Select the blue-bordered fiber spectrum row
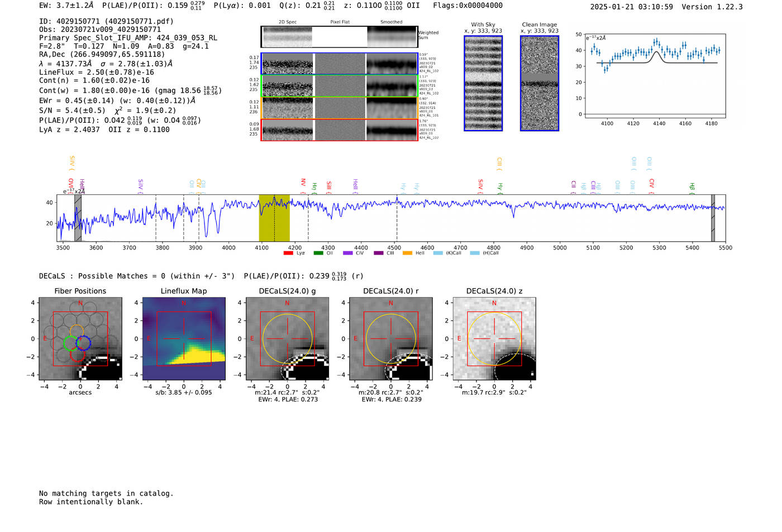This screenshot has height=532, width=782. pyautogui.click(x=339, y=64)
